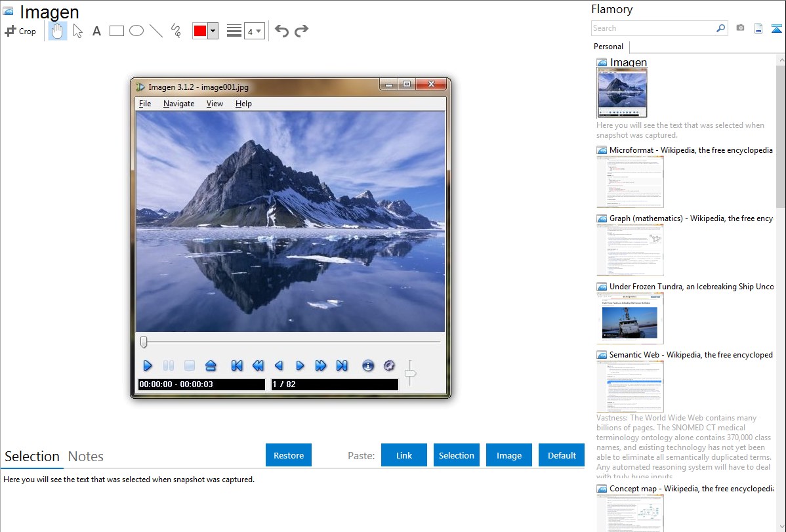Activate the hand pan tool

[58, 31]
